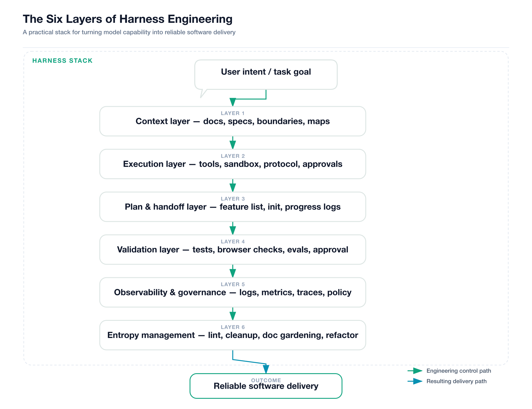Select the Context layer box
The image size is (532, 409).
[x=232, y=121]
